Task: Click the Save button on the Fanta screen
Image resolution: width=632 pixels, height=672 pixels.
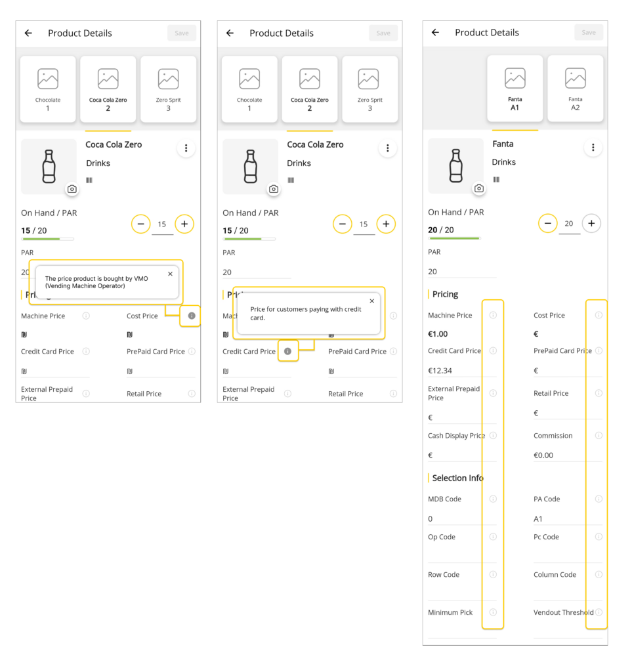Action: pos(589,32)
